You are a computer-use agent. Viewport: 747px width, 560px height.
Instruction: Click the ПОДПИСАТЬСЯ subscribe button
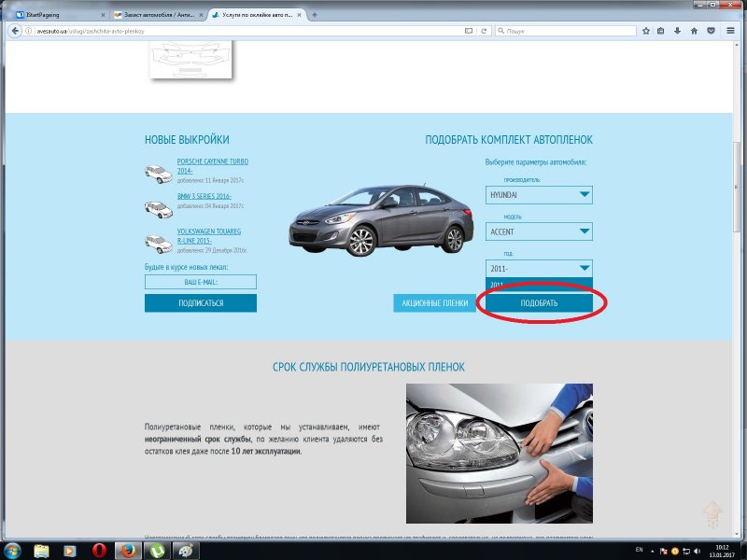(x=200, y=303)
